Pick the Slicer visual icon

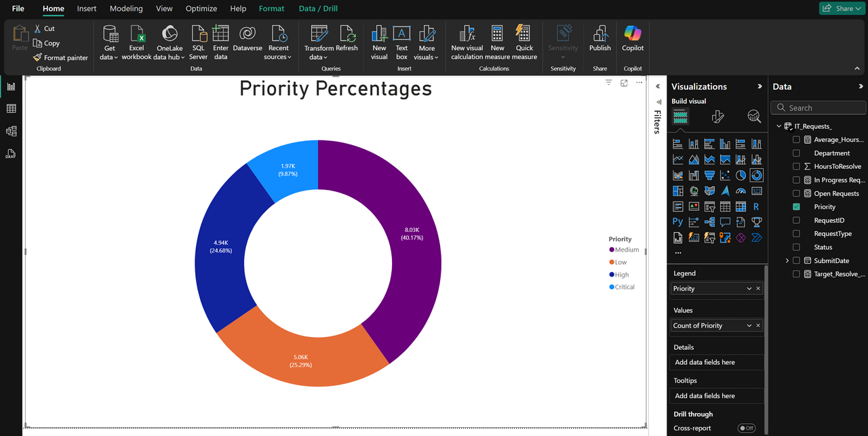709,206
